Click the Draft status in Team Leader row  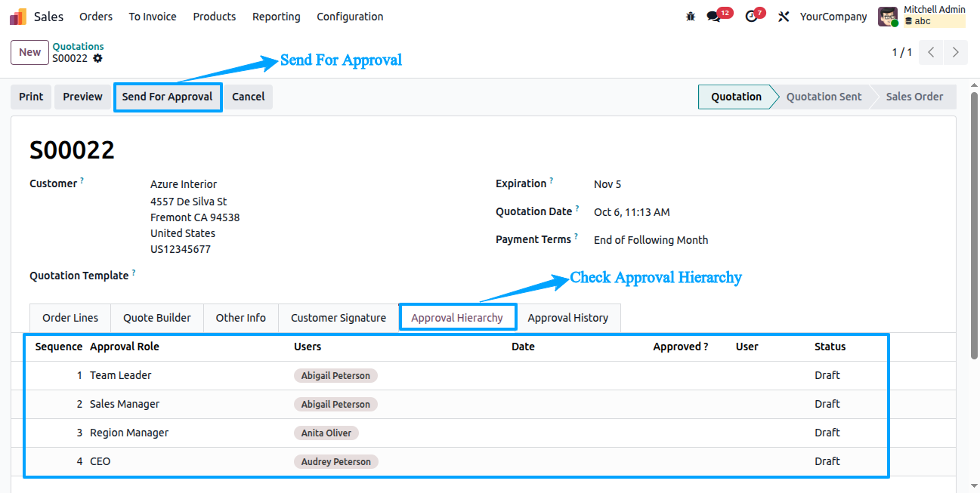pyautogui.click(x=827, y=375)
